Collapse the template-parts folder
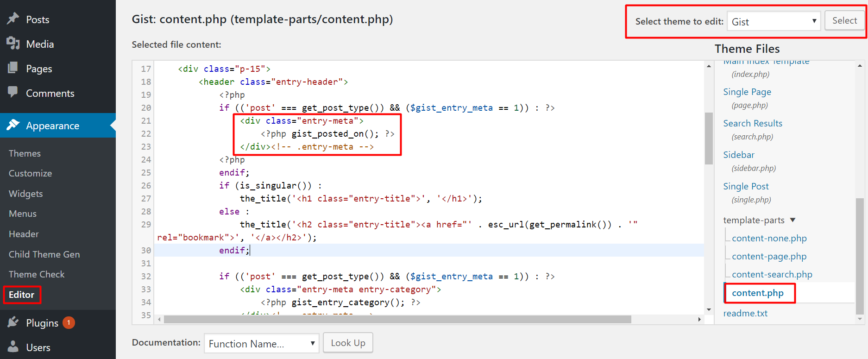868x359 pixels. click(793, 220)
